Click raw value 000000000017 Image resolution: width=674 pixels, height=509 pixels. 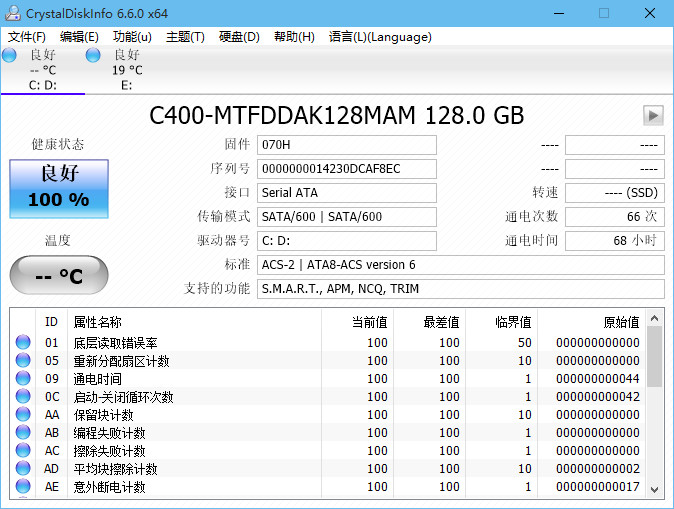(x=598, y=487)
